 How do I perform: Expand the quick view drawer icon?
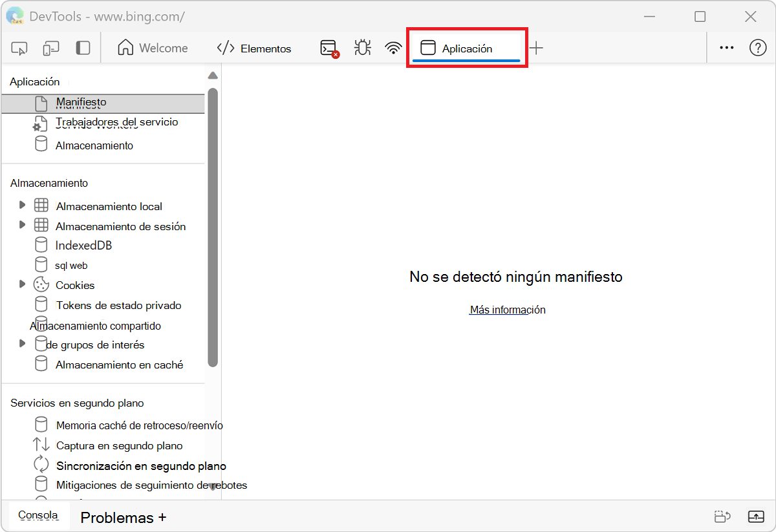(x=756, y=516)
